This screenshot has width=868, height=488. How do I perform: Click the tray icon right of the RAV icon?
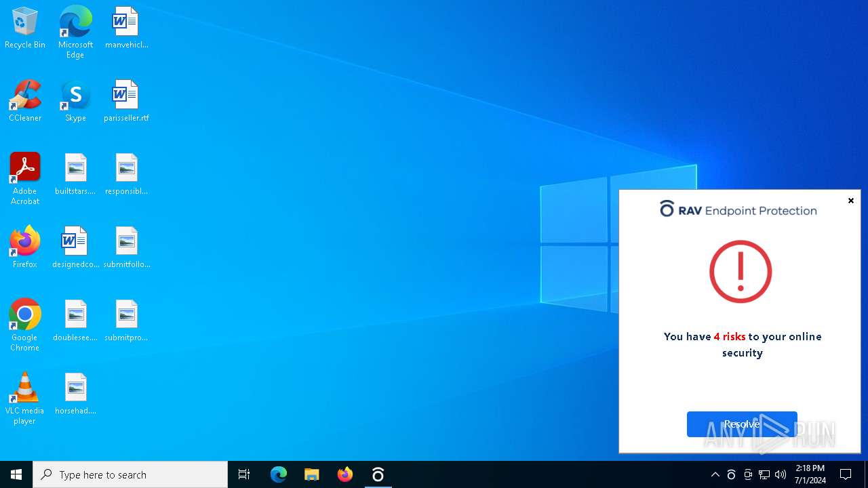(747, 474)
